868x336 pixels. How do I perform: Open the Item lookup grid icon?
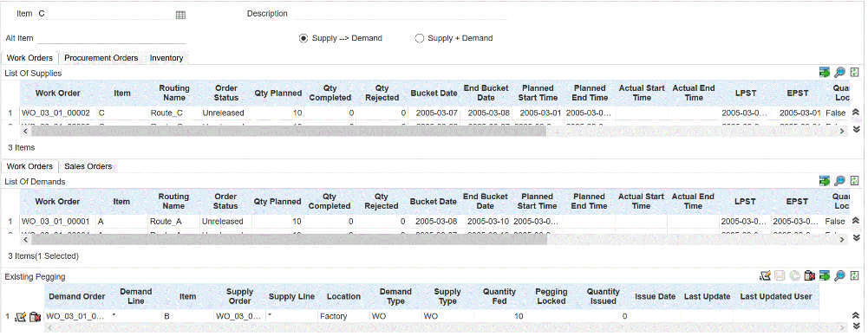(x=180, y=15)
